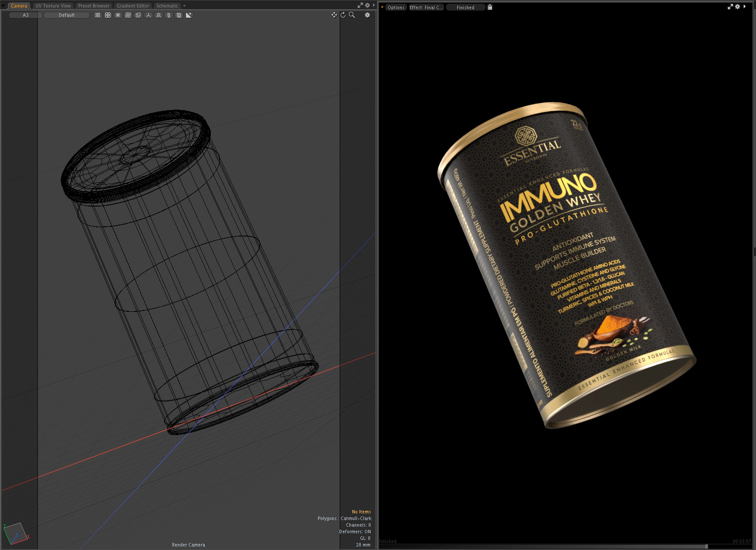Add a new viewport tab with plus

tap(184, 6)
